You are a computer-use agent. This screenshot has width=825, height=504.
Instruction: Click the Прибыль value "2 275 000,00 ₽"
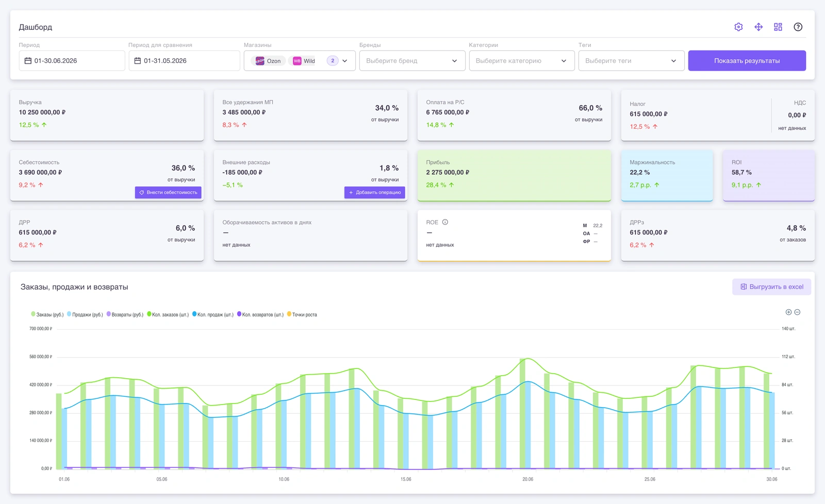pyautogui.click(x=448, y=173)
